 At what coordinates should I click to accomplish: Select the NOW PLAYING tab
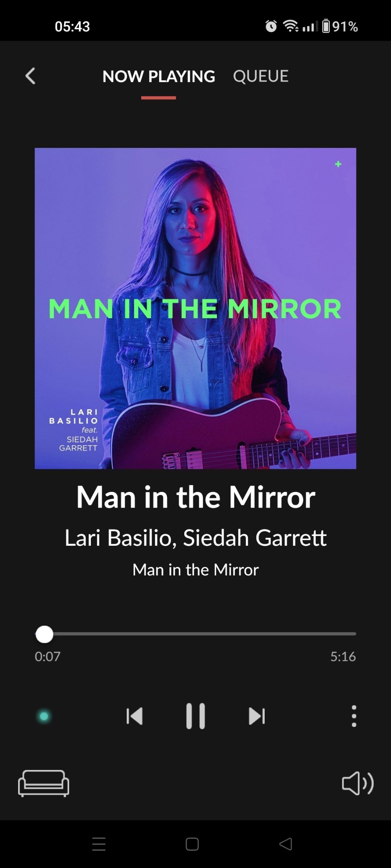pyautogui.click(x=158, y=76)
